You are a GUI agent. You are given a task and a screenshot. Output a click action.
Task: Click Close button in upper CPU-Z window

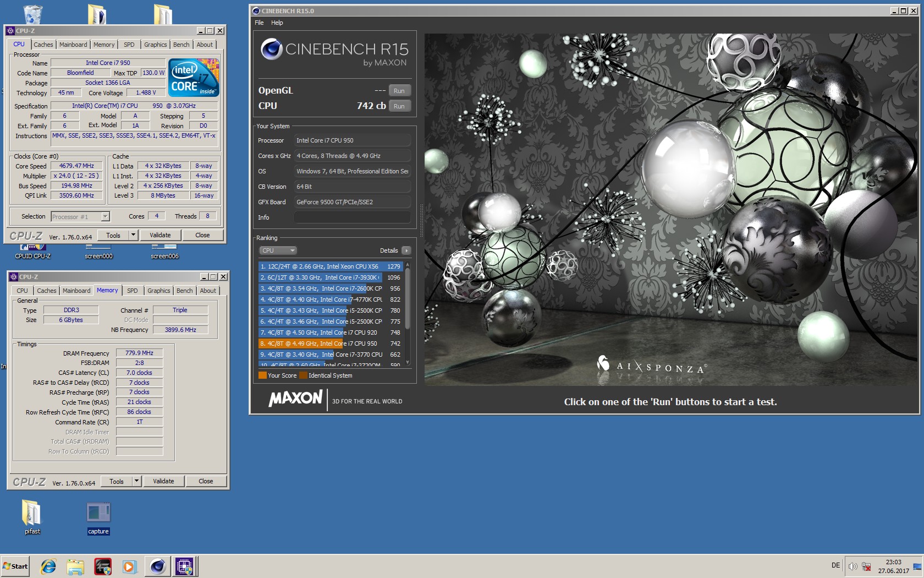coord(202,235)
